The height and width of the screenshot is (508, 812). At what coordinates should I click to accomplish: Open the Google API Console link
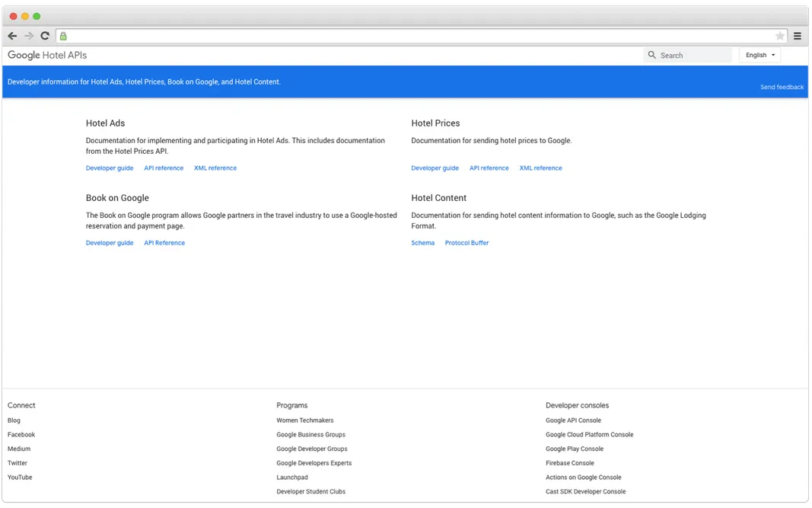click(x=573, y=420)
